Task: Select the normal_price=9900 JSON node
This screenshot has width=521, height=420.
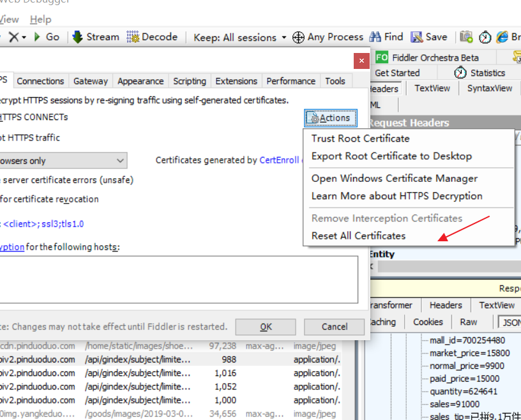Action: [467, 366]
